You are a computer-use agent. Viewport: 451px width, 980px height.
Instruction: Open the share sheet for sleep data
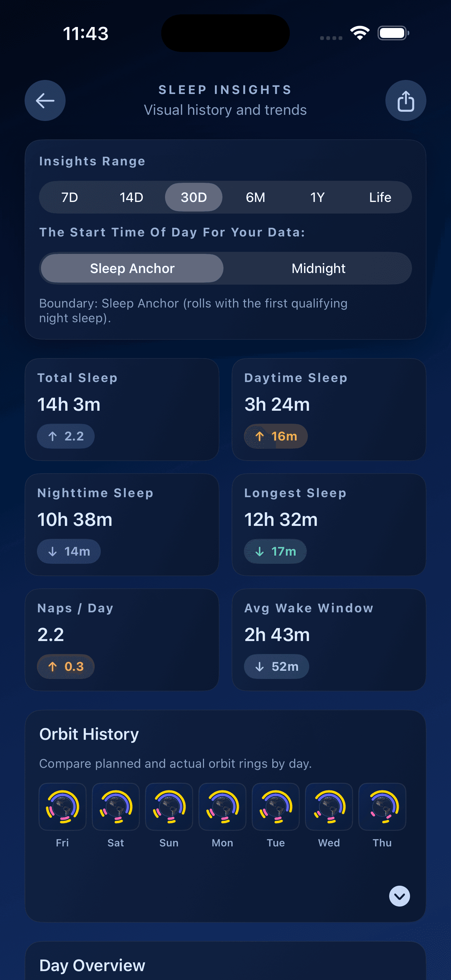[405, 100]
